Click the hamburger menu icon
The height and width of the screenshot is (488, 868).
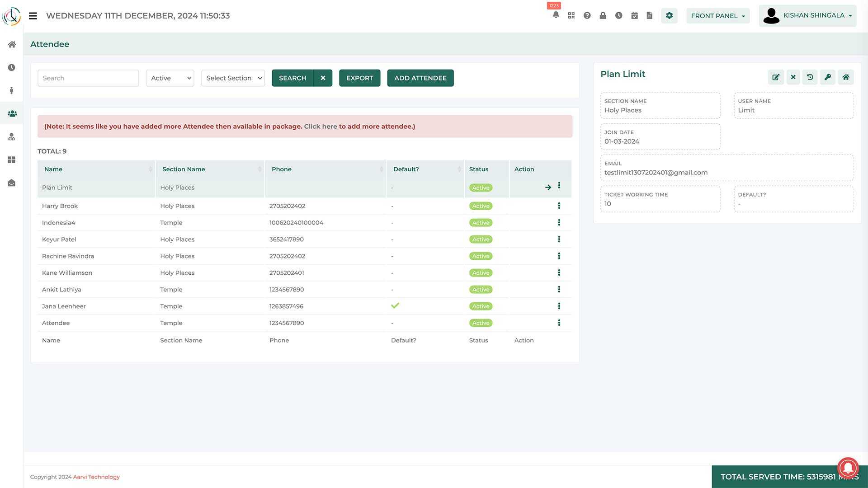[33, 16]
